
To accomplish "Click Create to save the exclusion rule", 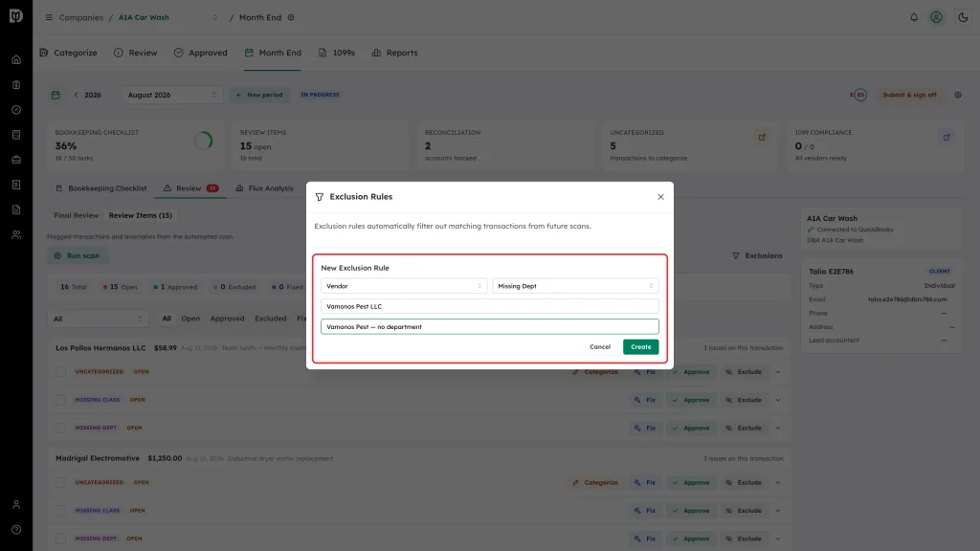I will point(640,346).
